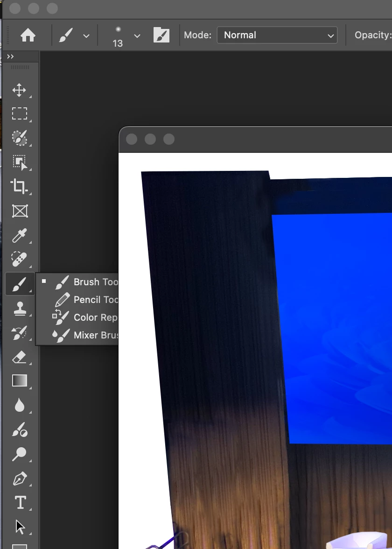Select the Quick Selection tool

click(x=19, y=138)
